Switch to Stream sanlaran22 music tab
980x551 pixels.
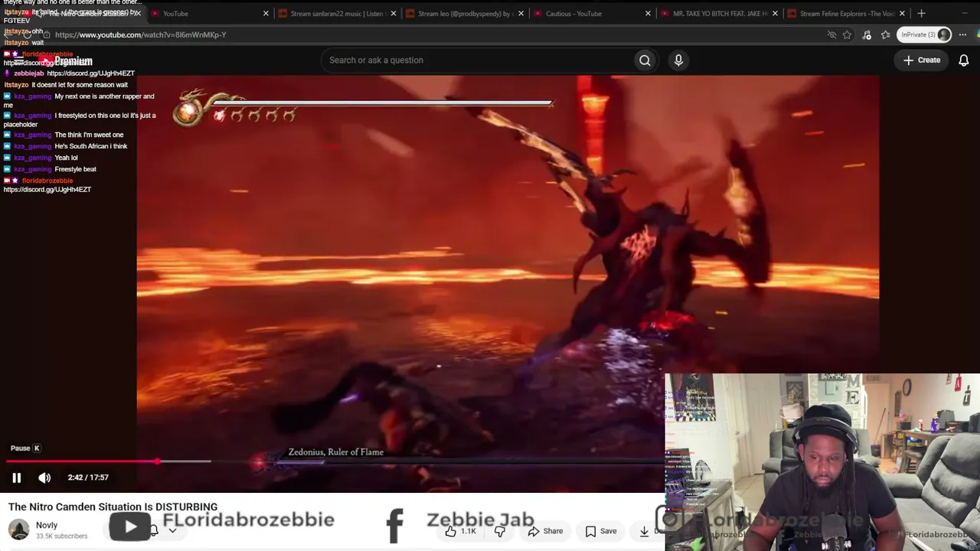(x=337, y=13)
